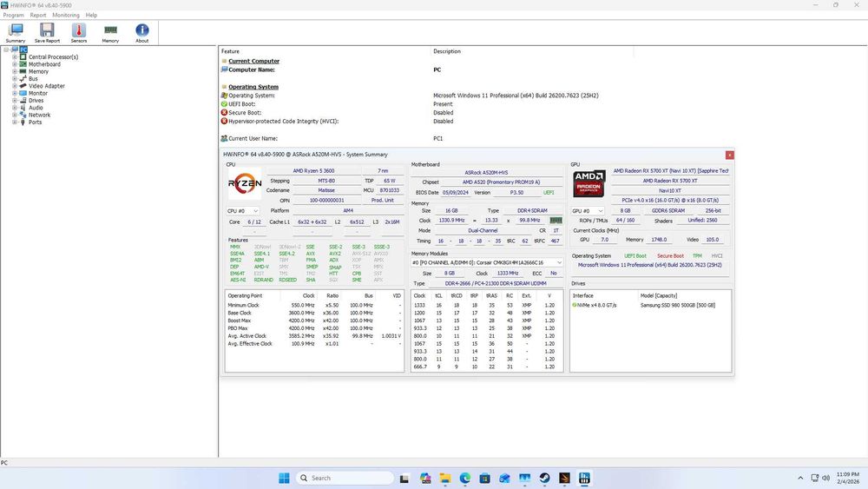This screenshot has height=489, width=868.
Task: Open the Program menu
Action: coord(13,15)
